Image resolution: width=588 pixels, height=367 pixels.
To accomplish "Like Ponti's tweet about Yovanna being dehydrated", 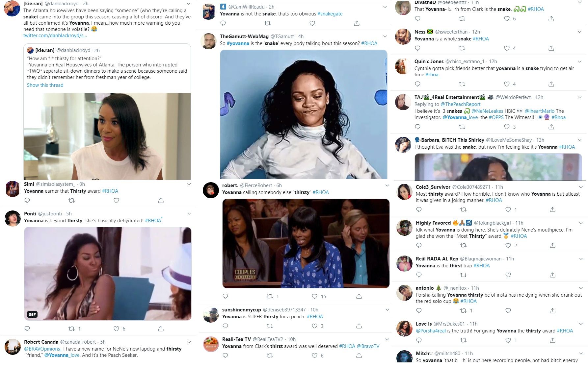I will tap(116, 329).
